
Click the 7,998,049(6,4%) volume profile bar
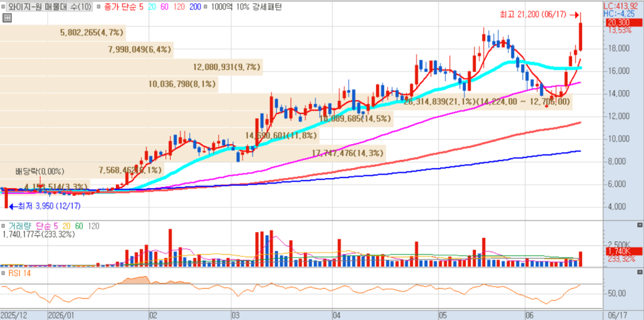point(87,50)
